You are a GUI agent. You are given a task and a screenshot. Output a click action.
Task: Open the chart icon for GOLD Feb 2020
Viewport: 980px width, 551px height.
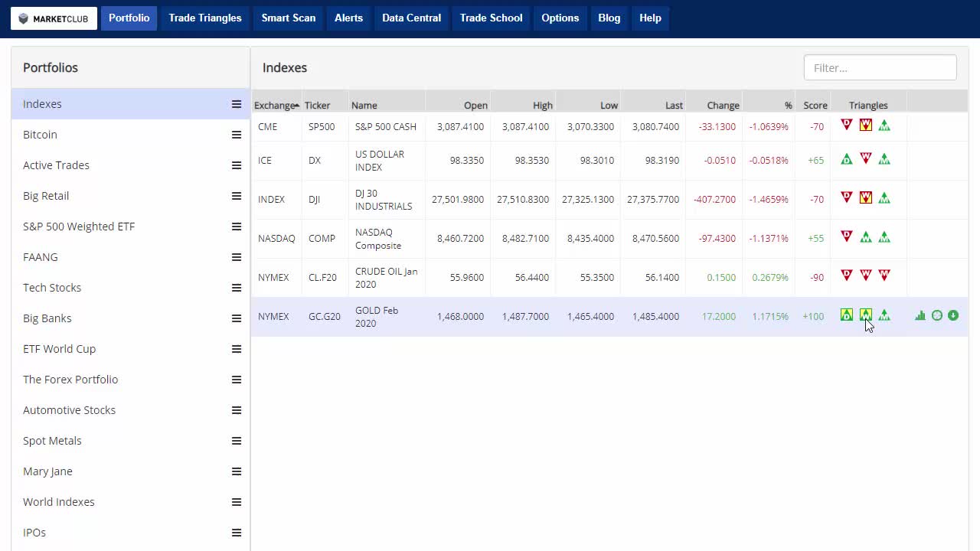pyautogui.click(x=920, y=315)
